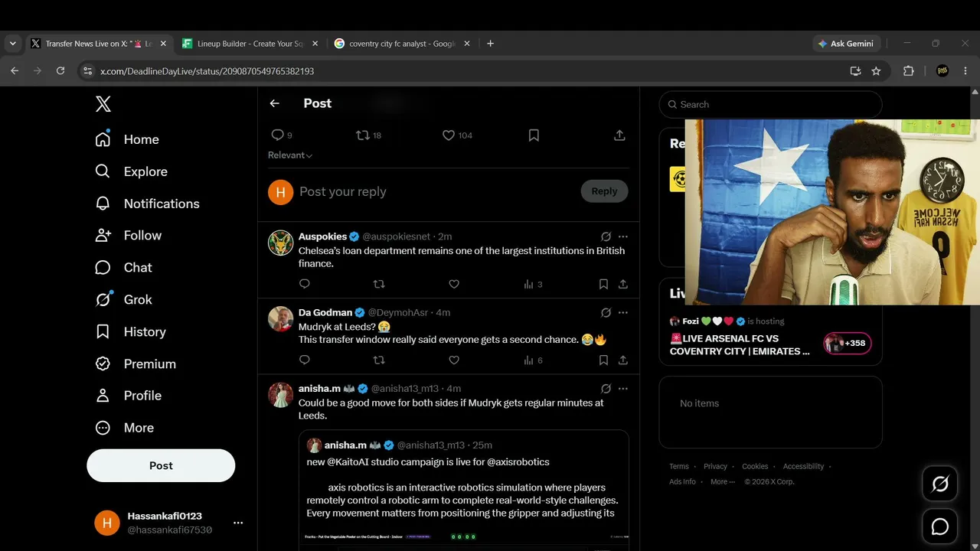
Task: Join live space with +358 listeners
Action: click(848, 343)
